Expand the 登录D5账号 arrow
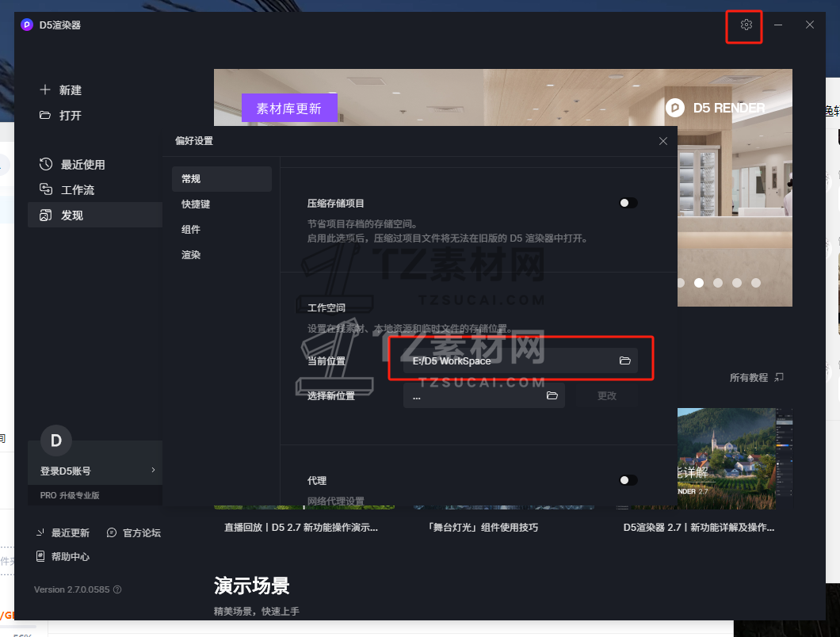This screenshot has width=840, height=637. (153, 470)
